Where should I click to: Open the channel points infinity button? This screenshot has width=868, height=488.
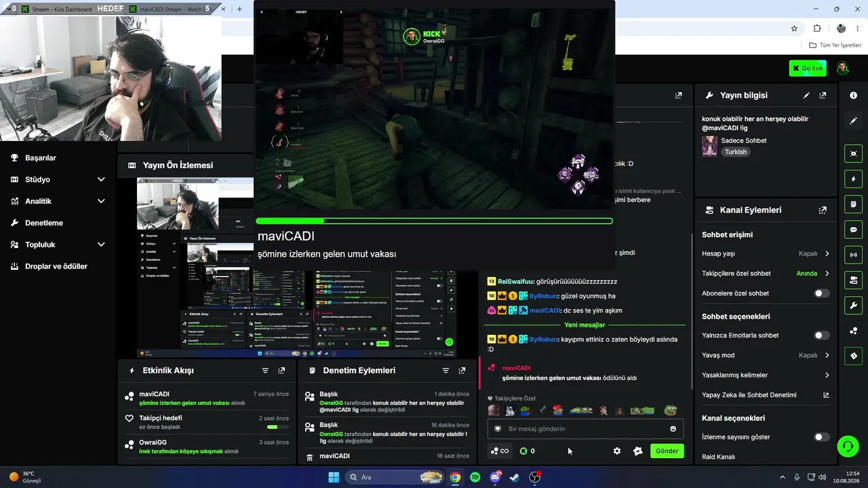click(x=500, y=451)
